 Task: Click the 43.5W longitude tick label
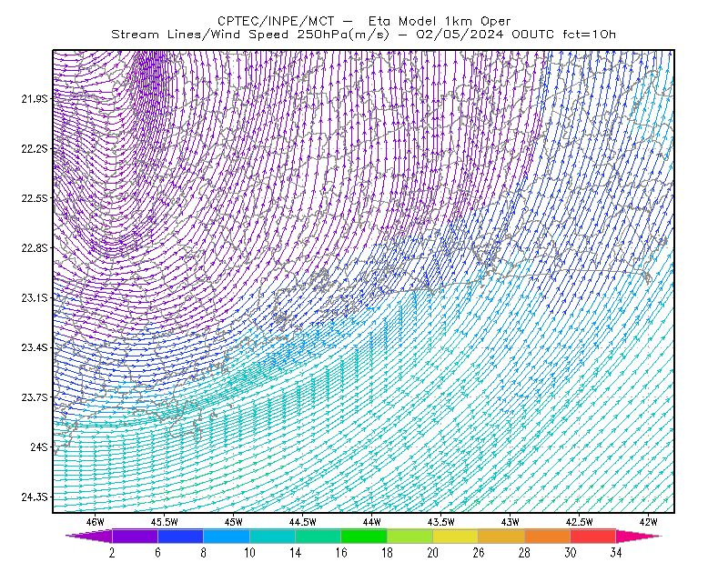(441, 522)
